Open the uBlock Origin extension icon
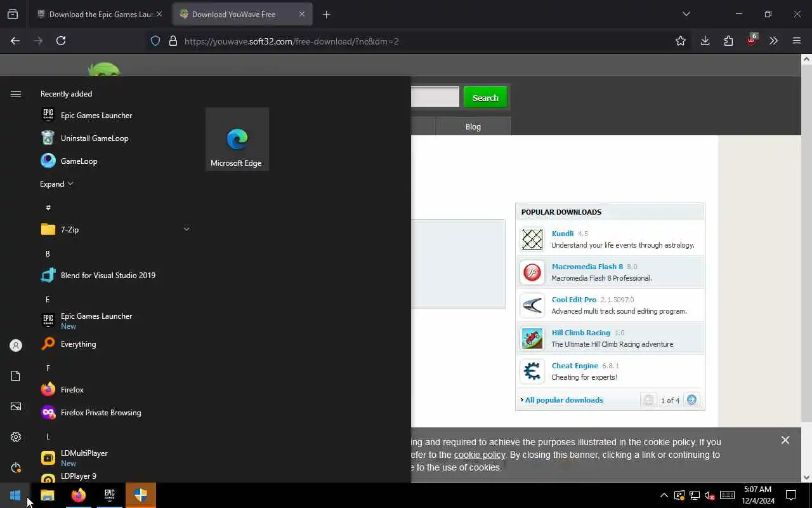The width and height of the screenshot is (812, 508). (x=751, y=41)
